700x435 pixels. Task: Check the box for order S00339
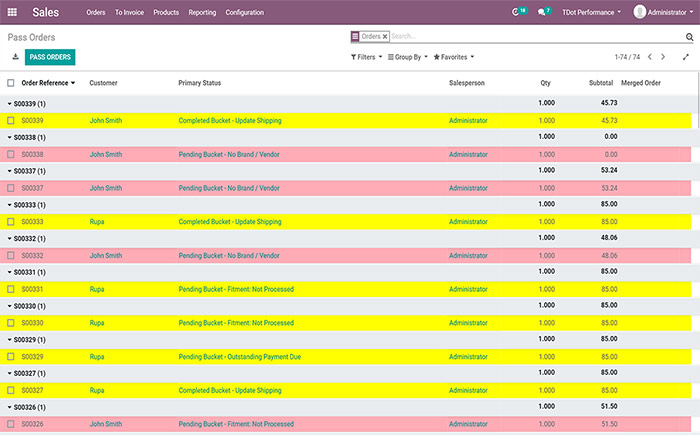11,121
